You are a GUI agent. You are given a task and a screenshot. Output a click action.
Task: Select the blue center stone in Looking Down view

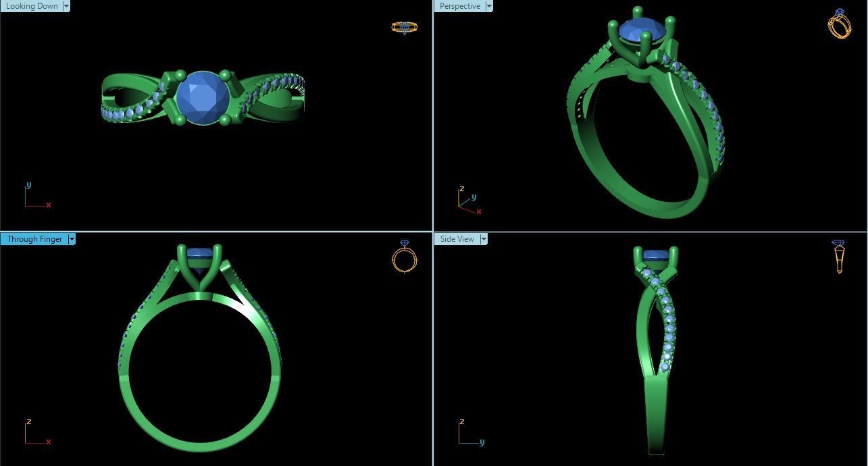coord(202,99)
